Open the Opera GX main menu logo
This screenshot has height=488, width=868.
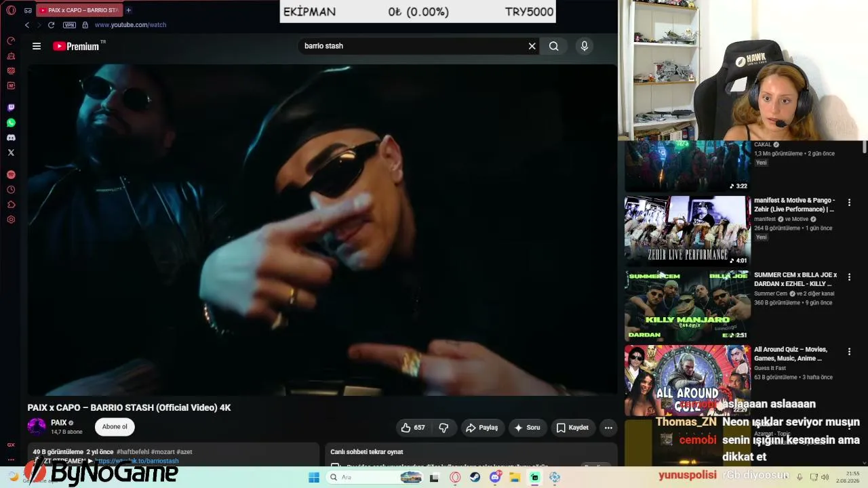11,10
